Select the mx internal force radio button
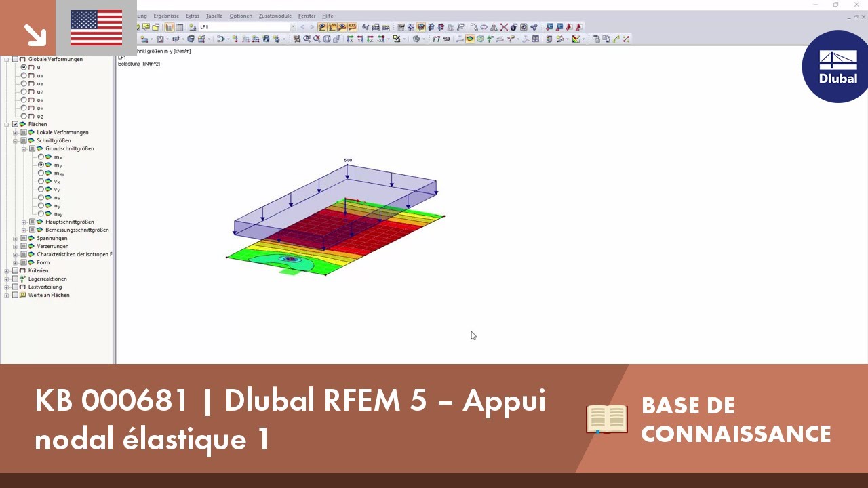The image size is (868, 488). point(41,157)
